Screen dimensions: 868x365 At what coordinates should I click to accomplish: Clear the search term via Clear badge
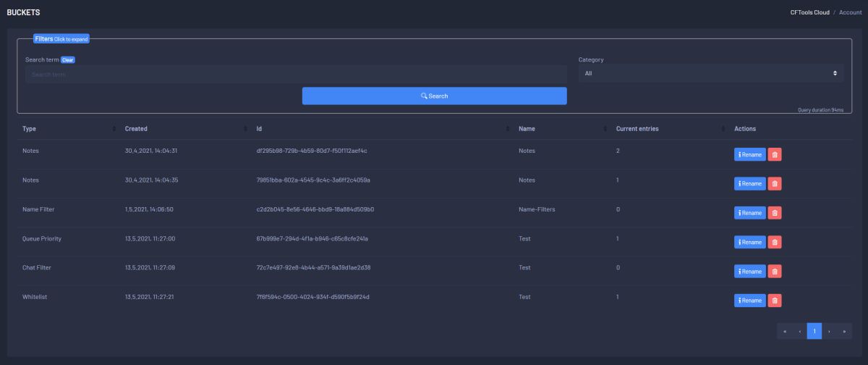tap(68, 59)
